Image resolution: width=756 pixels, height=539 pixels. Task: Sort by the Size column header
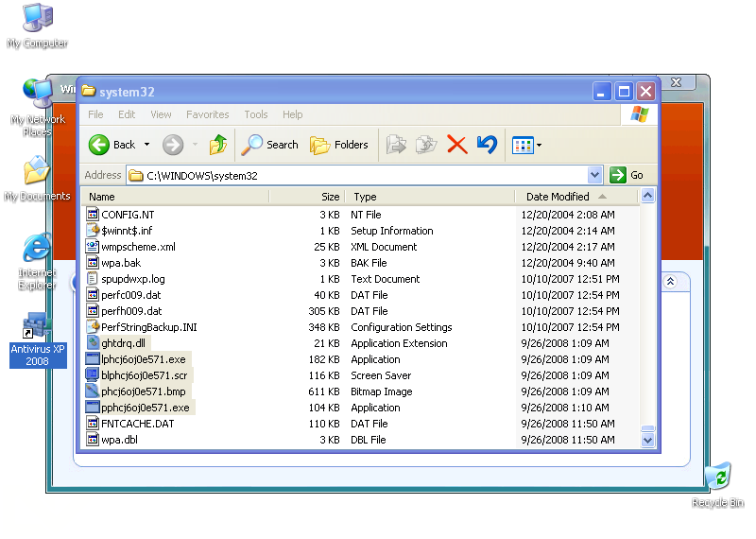coord(307,197)
